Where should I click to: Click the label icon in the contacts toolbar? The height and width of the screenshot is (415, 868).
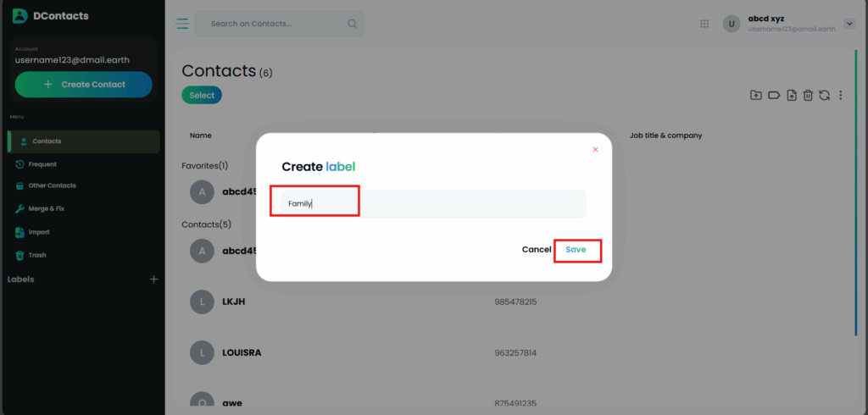[773, 96]
